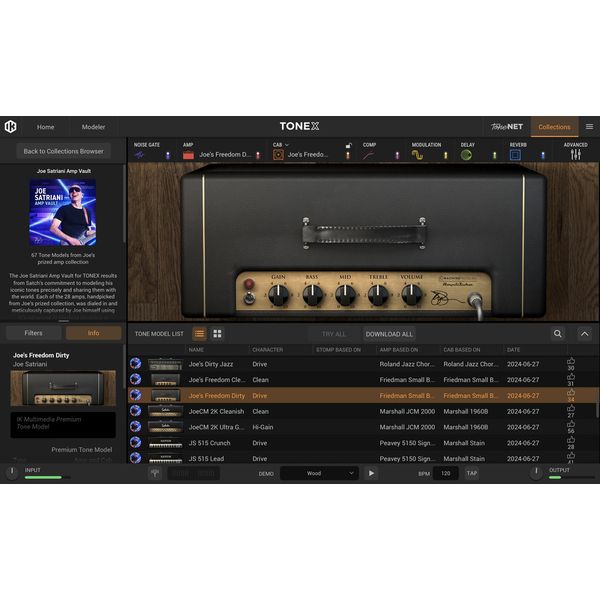This screenshot has width=600, height=600.
Task: Select the blue Reverb icon
Action: tap(515, 155)
